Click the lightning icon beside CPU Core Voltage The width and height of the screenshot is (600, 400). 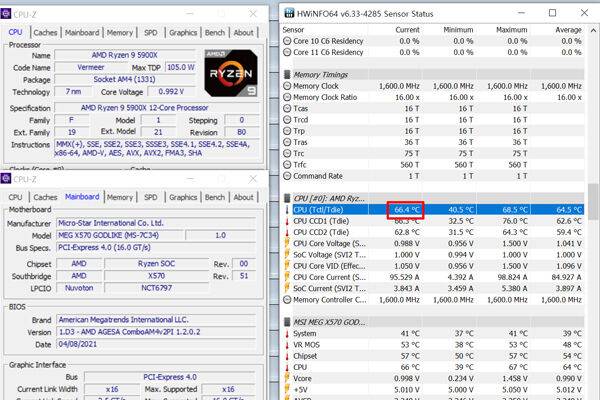click(287, 246)
